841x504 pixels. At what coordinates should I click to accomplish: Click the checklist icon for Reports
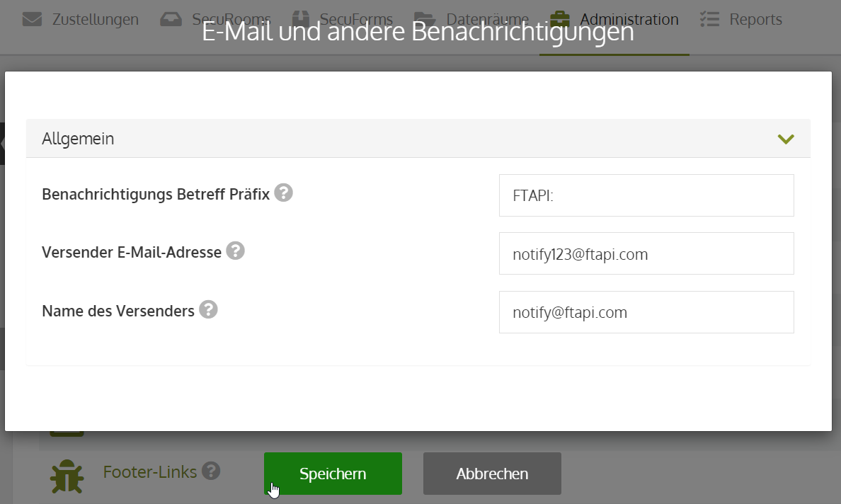(x=709, y=19)
